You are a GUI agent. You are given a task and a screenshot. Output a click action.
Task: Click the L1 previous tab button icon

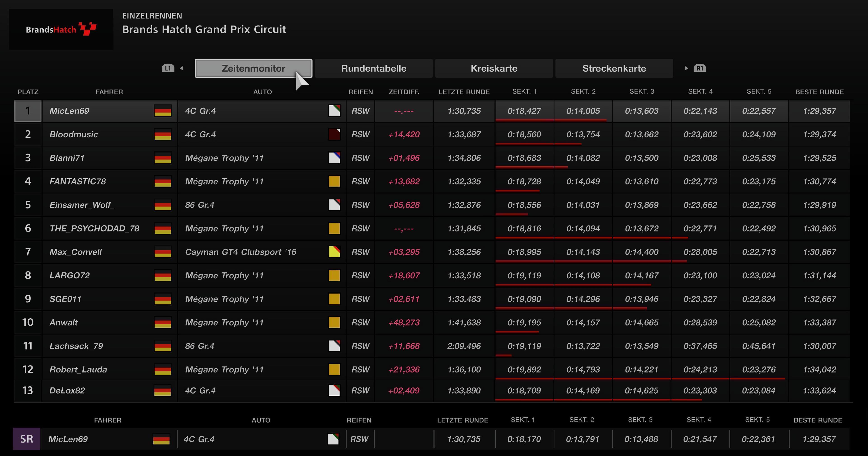168,69
